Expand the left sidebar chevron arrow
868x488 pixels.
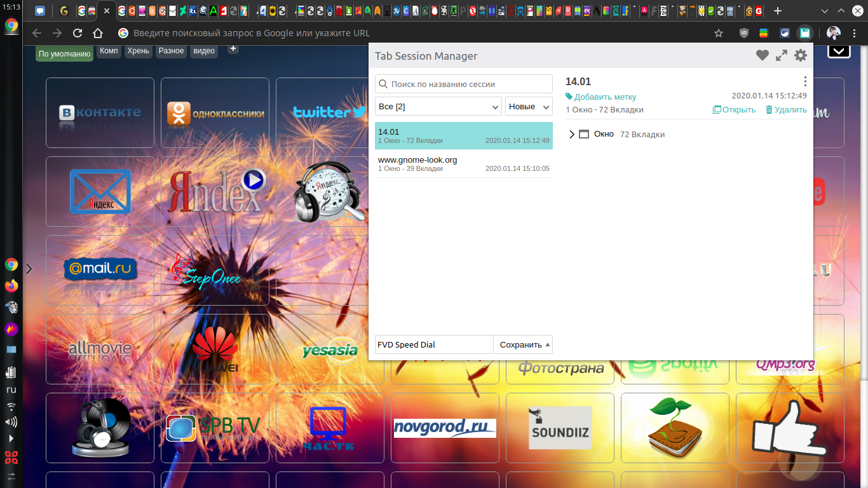pos(29,269)
